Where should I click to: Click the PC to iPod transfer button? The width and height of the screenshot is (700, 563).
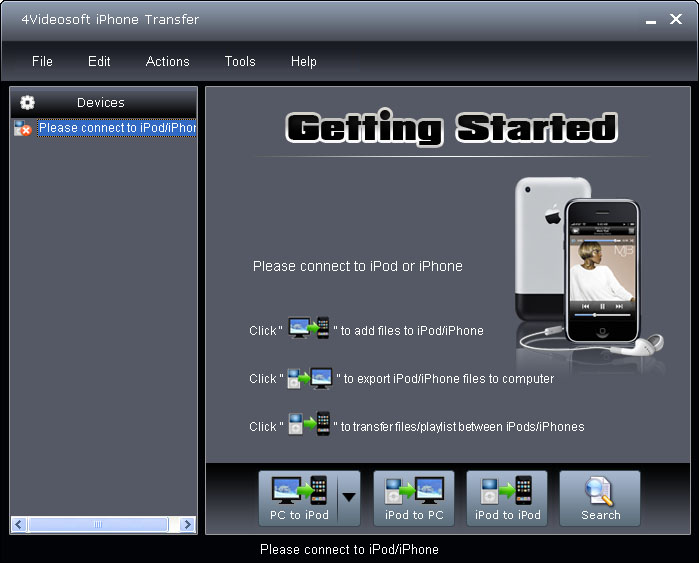click(298, 498)
